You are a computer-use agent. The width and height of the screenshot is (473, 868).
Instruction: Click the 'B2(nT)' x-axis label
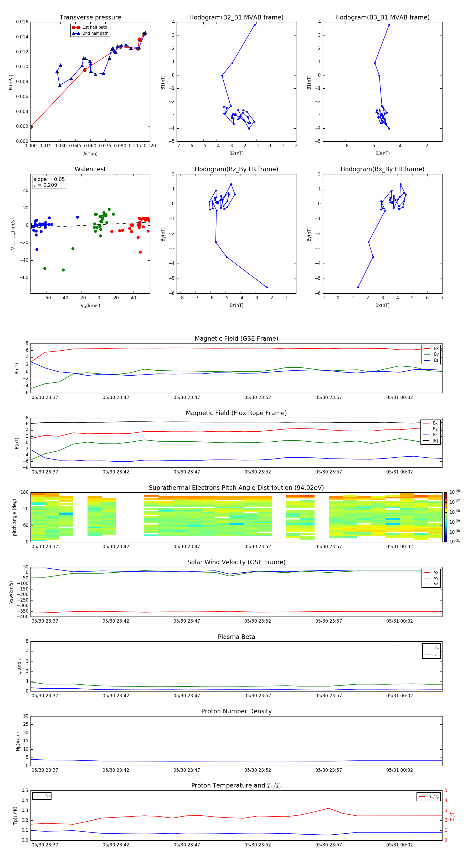[x=236, y=153]
